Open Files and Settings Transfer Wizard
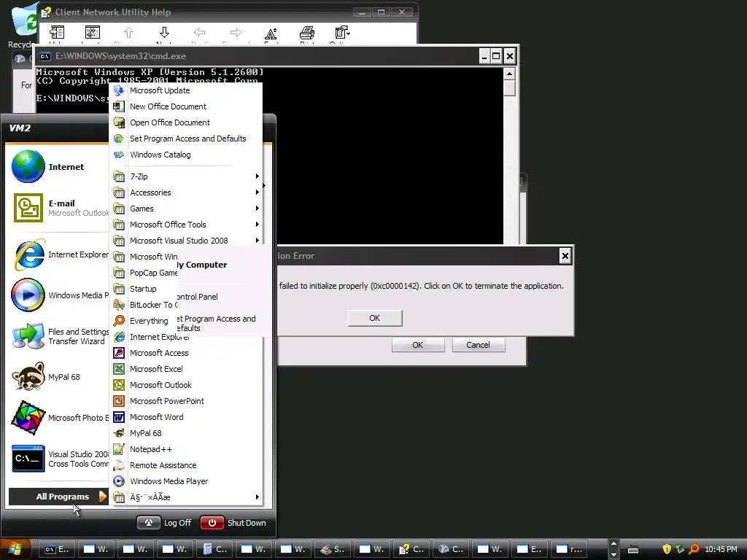Screen dimensions: 747x560 coord(58,336)
